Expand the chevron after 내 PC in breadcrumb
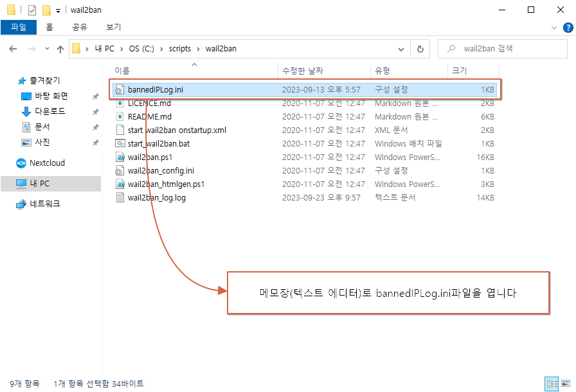576x392 pixels. pos(122,49)
